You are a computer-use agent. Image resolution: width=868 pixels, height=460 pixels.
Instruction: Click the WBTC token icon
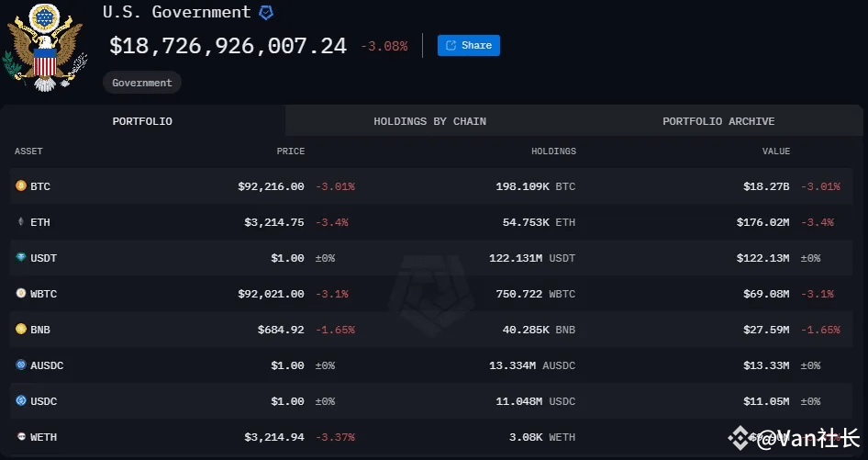click(21, 293)
